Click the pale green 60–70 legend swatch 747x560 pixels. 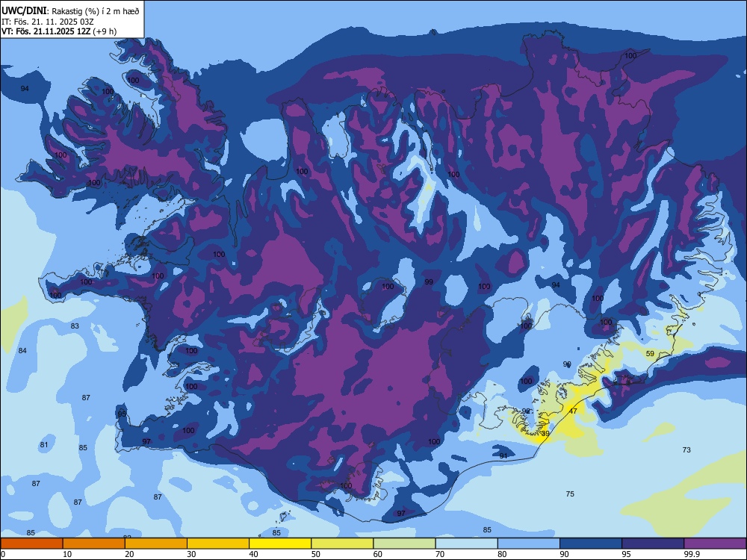point(404,544)
